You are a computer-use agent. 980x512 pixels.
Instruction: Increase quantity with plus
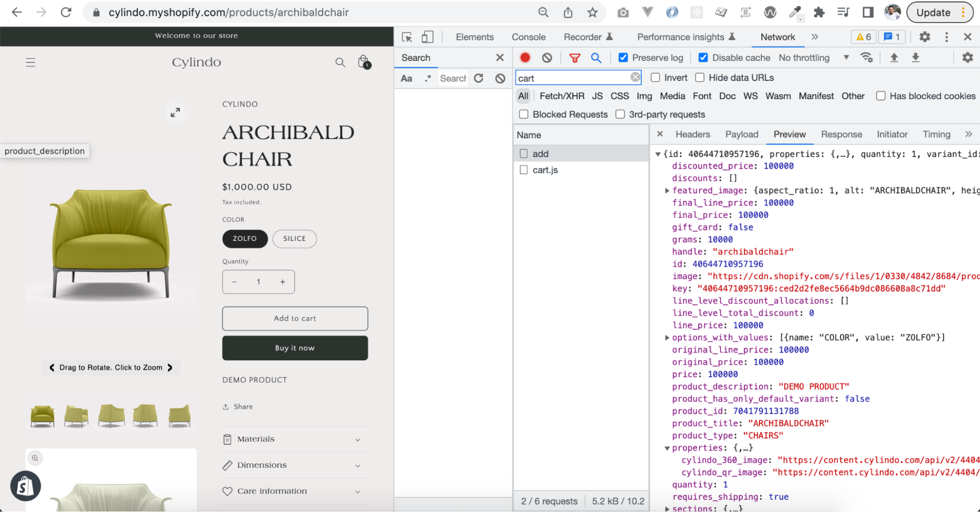pyautogui.click(x=282, y=282)
